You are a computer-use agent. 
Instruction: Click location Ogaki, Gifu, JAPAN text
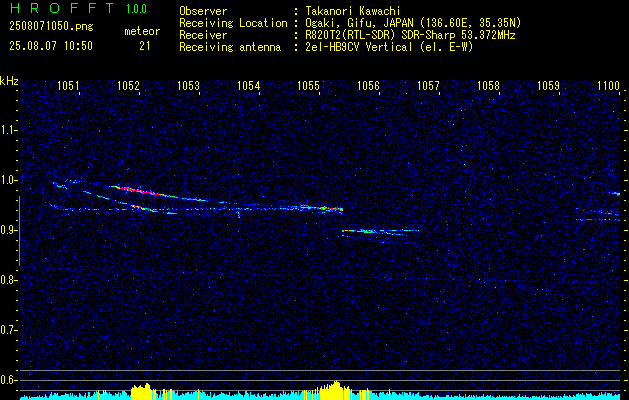click(x=413, y=23)
